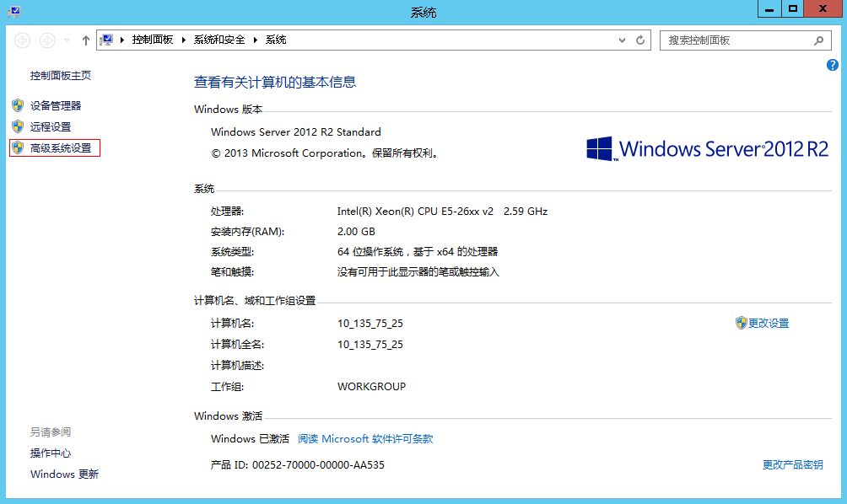Open 阅读 Microsoft 软件许可条款 link
Screen dimensions: 847x504
tap(365, 439)
